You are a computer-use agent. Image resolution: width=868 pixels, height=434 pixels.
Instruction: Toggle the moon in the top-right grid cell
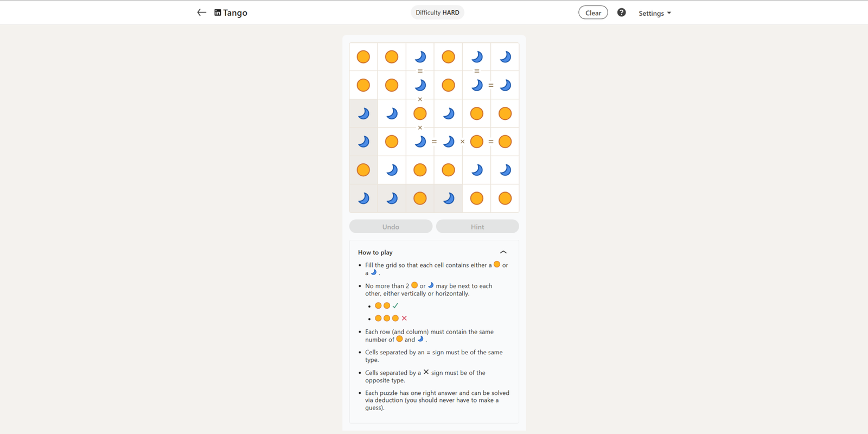pyautogui.click(x=505, y=57)
